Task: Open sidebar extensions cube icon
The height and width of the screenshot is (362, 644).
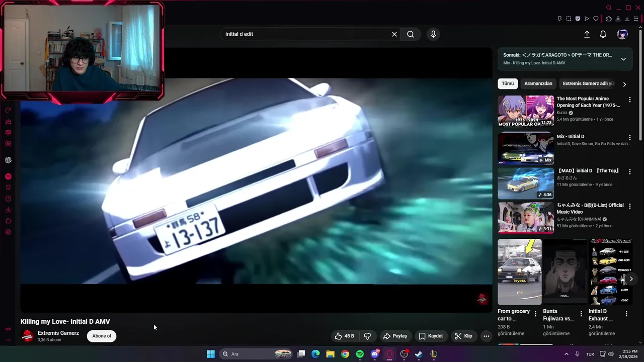Action: [x=8, y=221]
